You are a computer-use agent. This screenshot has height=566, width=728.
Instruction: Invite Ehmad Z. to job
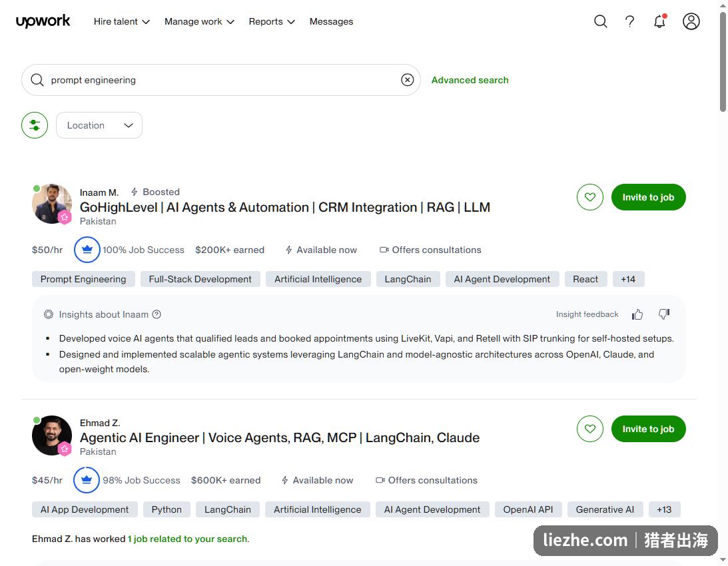coord(648,429)
